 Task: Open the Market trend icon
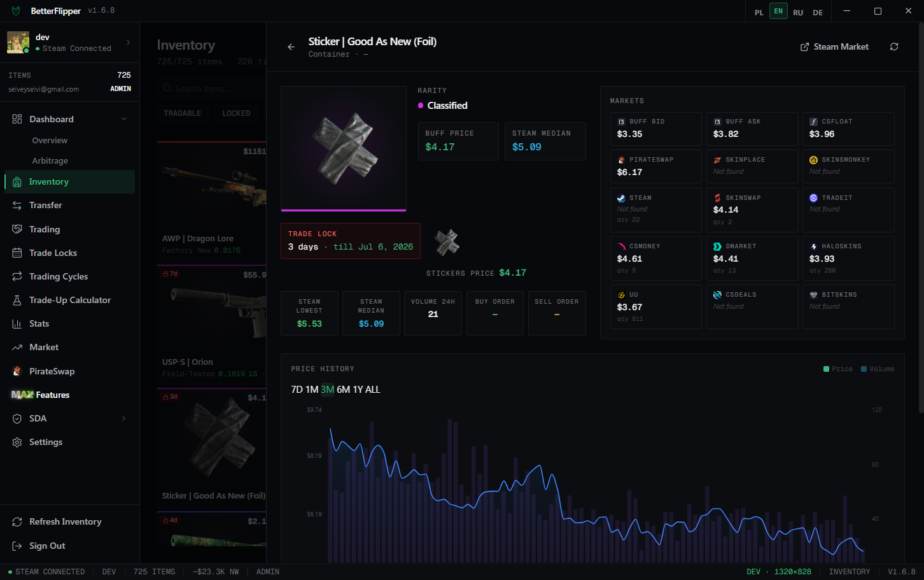pyautogui.click(x=17, y=347)
